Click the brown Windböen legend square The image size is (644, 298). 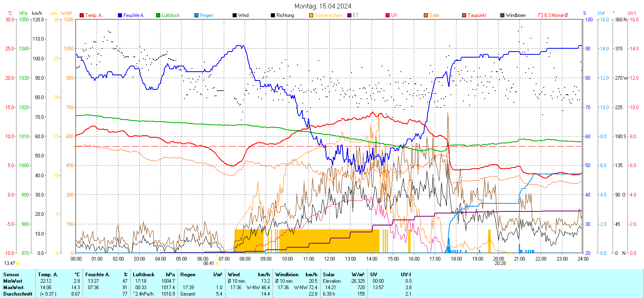[x=502, y=15]
